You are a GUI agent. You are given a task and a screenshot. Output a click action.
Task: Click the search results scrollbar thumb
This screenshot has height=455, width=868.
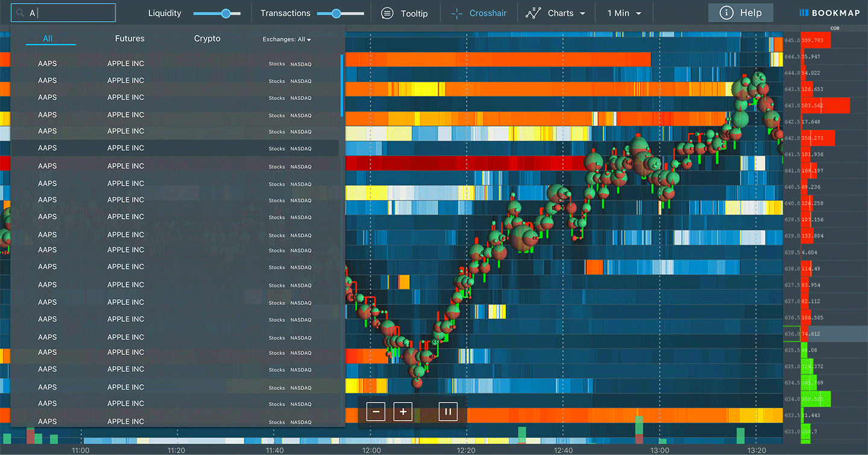pyautogui.click(x=342, y=86)
